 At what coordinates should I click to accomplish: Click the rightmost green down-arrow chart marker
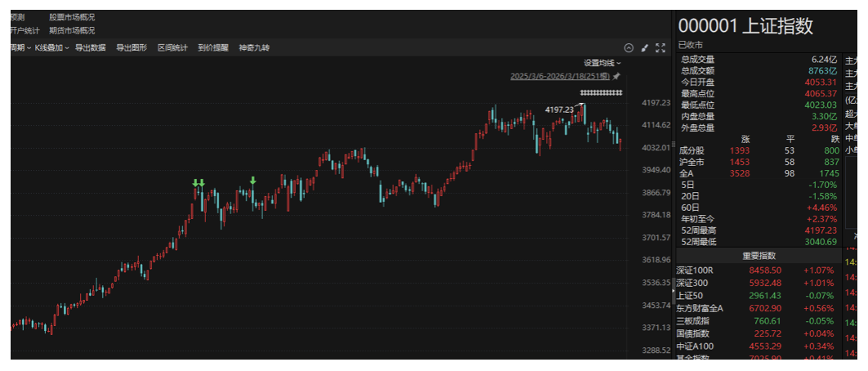point(253,181)
